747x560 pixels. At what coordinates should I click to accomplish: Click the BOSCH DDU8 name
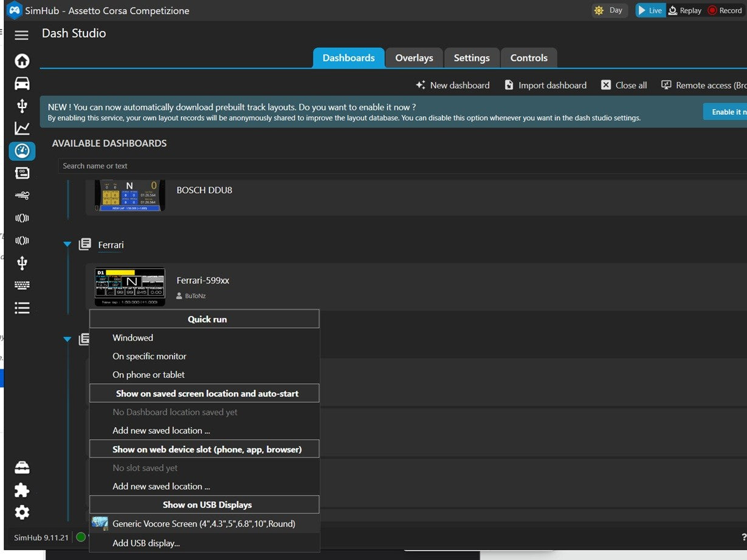point(204,190)
